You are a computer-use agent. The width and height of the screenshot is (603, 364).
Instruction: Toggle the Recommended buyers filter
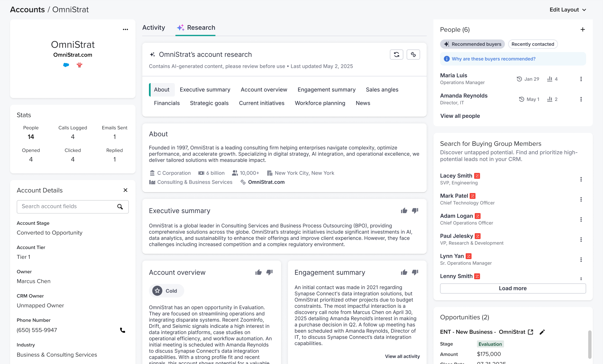(x=472, y=44)
